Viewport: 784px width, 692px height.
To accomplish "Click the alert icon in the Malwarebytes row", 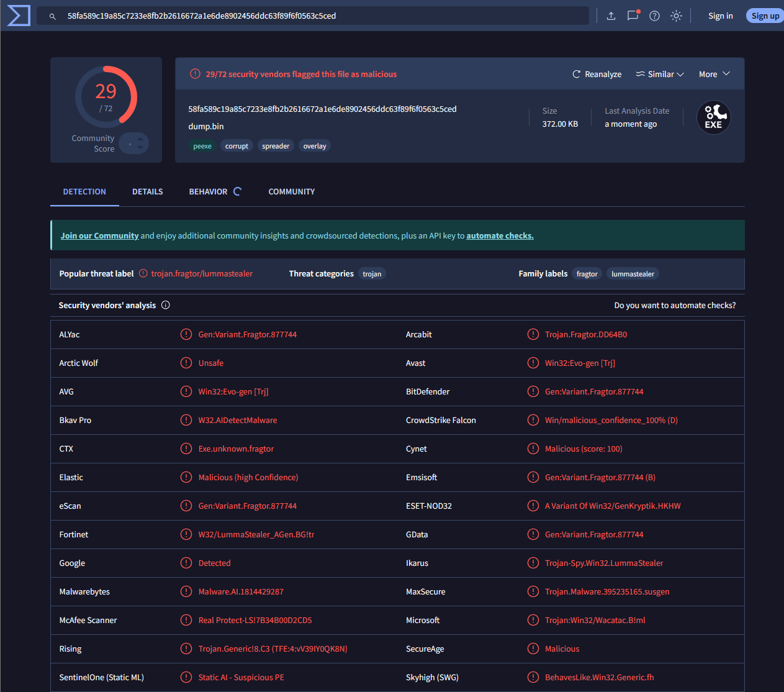I will tap(186, 591).
